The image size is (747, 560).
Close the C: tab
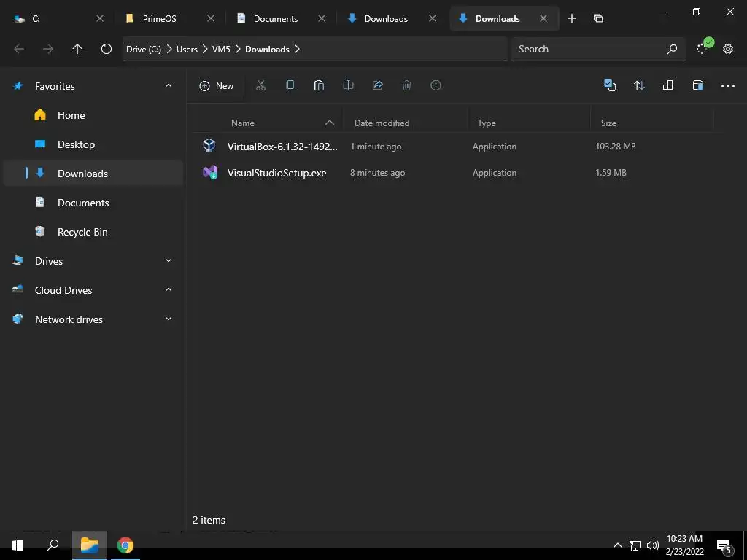99,18
